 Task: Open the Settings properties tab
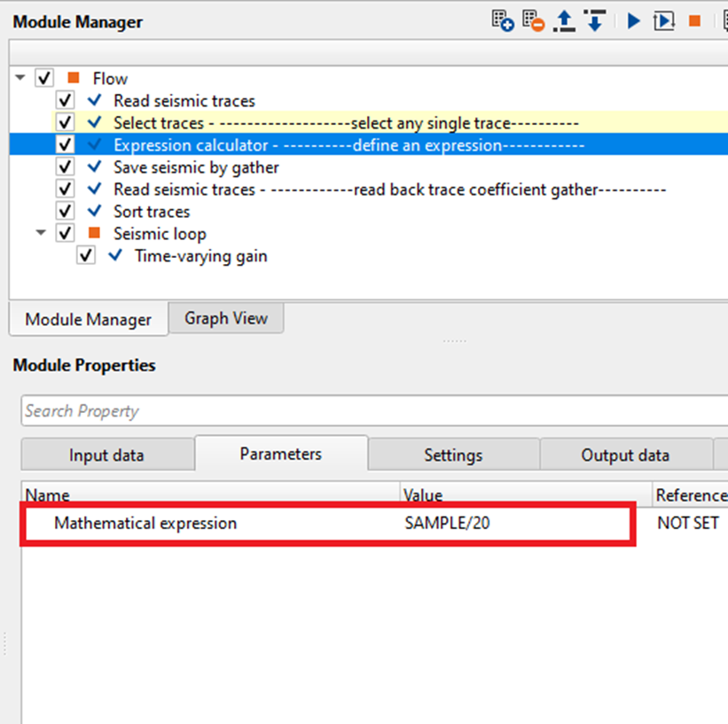point(453,455)
